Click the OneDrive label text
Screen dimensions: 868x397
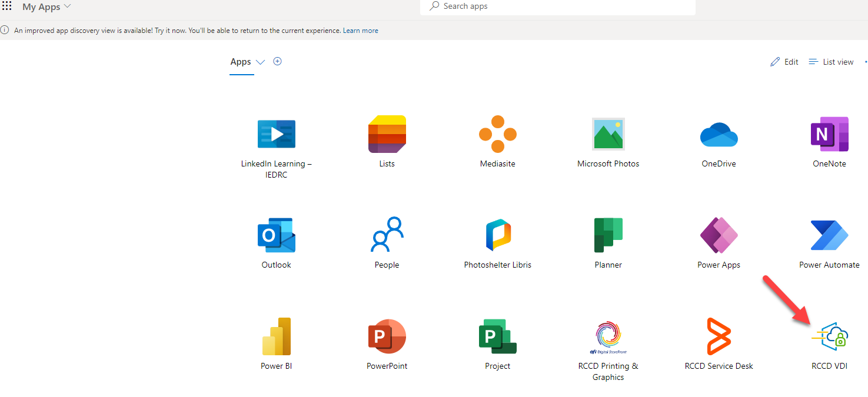(719, 164)
